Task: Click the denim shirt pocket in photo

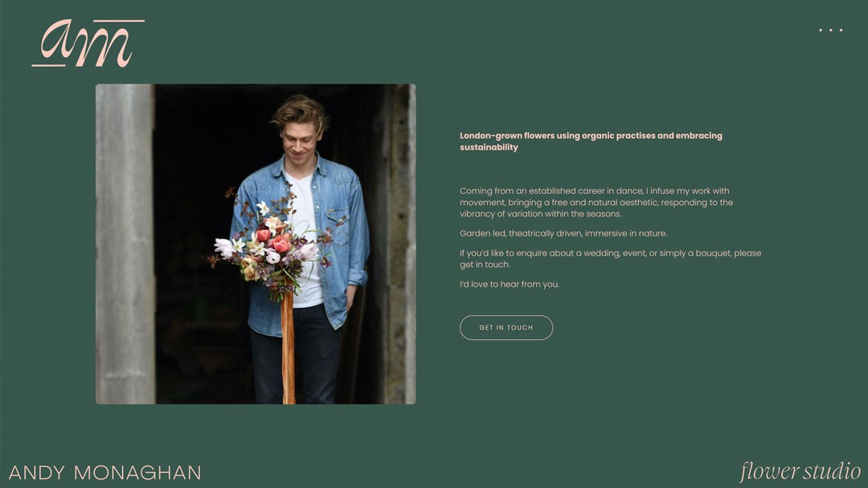Action: [337, 226]
